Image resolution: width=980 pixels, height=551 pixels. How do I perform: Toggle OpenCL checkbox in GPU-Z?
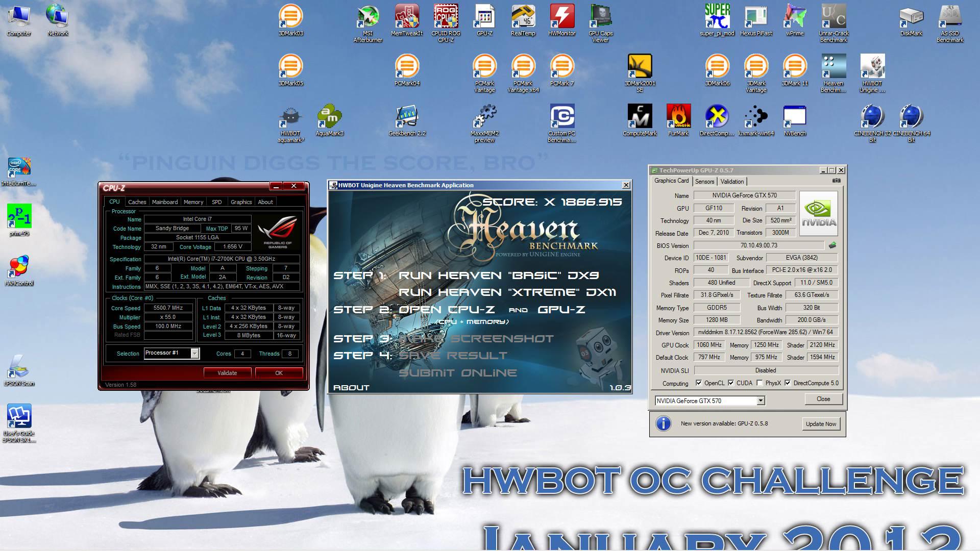698,383
